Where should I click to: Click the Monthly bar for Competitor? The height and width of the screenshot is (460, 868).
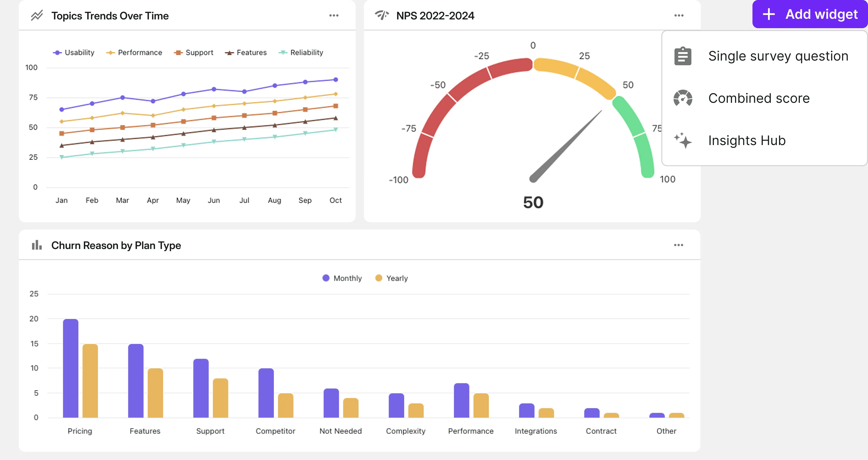pos(266,393)
